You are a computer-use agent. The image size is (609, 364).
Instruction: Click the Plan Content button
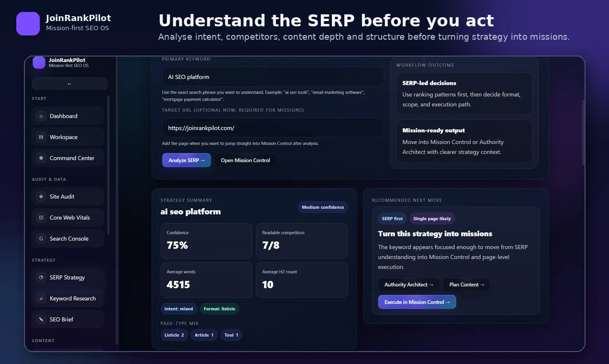(467, 284)
